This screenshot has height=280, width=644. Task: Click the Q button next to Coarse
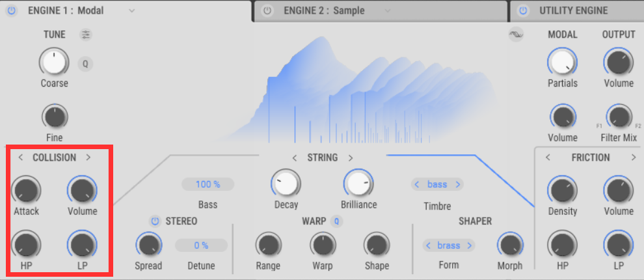coord(85,64)
